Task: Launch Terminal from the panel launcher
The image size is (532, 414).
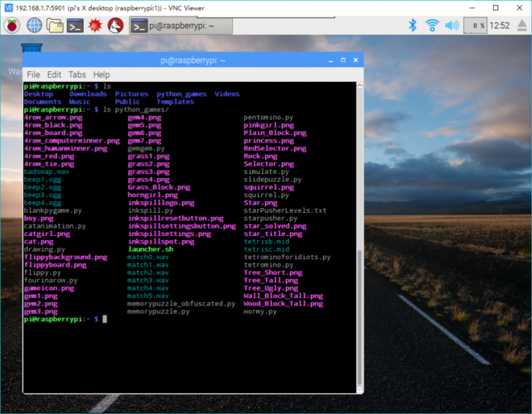Action: pos(75,25)
